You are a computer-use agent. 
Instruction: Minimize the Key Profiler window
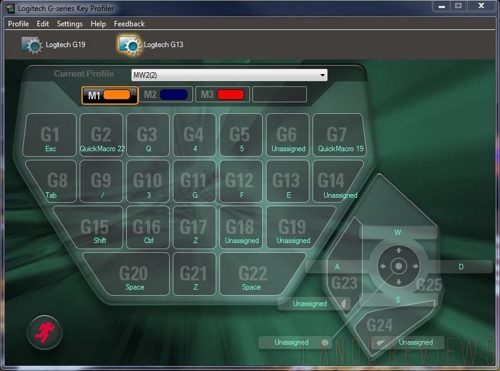pos(442,6)
